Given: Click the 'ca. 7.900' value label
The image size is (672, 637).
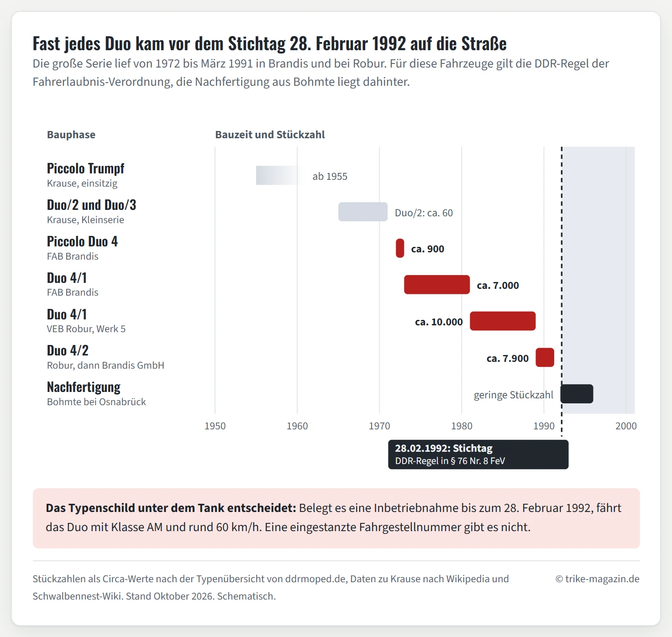Looking at the screenshot, I should (x=508, y=359).
